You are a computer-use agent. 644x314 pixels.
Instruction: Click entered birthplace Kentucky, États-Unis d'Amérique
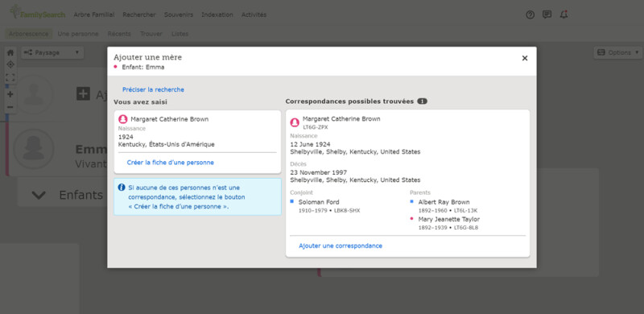coord(167,145)
